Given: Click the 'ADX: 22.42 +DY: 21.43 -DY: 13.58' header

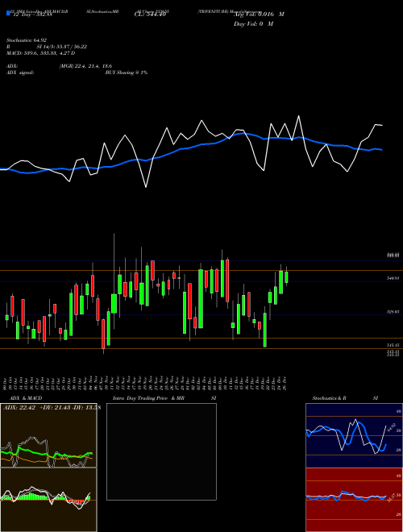Looking at the screenshot, I should coord(52,408).
